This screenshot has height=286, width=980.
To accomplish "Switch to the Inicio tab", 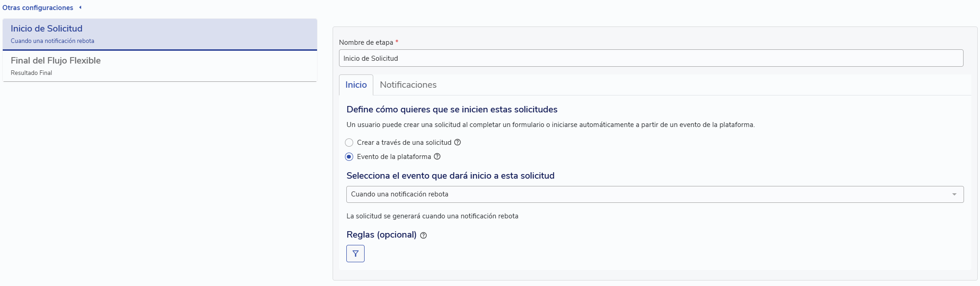I will [x=356, y=85].
